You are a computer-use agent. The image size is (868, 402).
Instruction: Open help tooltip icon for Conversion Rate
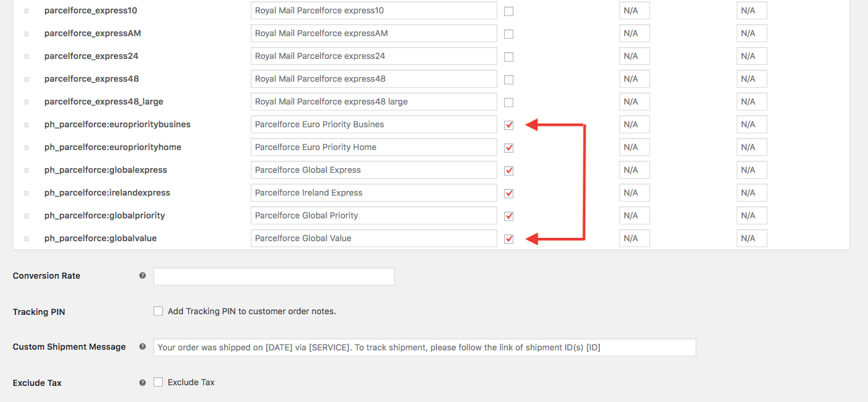click(142, 275)
